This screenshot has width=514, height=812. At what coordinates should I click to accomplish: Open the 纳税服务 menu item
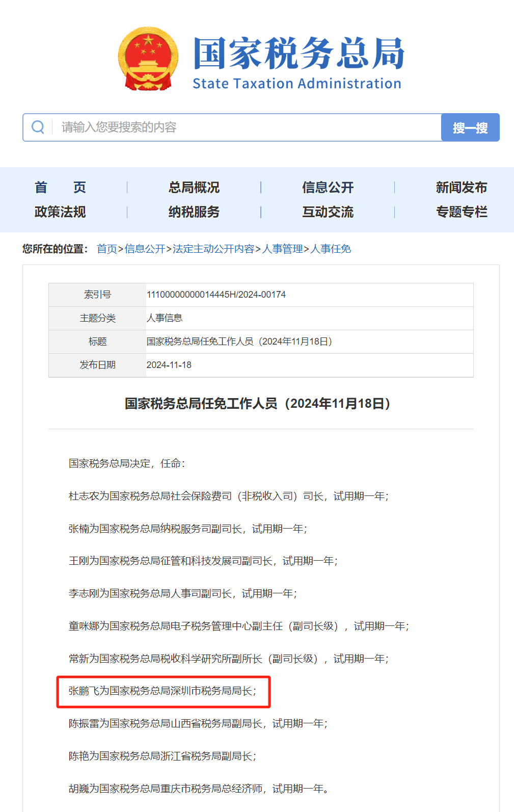pyautogui.click(x=194, y=212)
